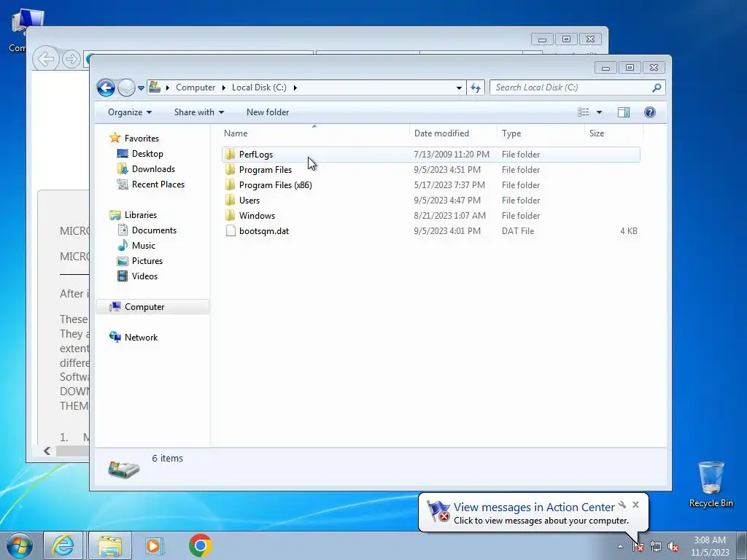Click the Computer breadcrumb in address bar
This screenshot has height=560, width=747.
pos(196,87)
